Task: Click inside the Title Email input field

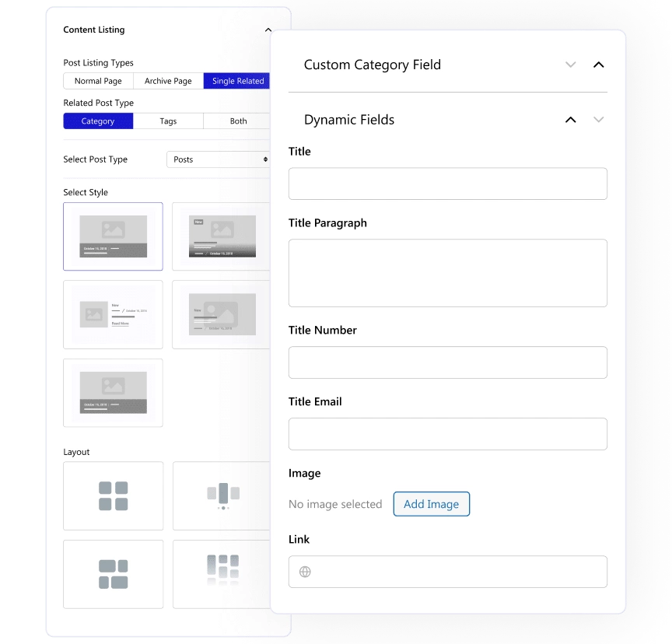Action: [x=447, y=434]
